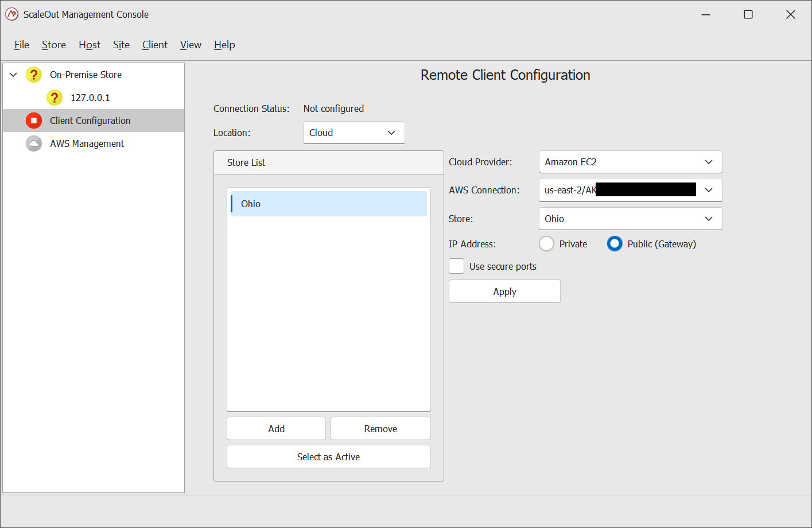The height and width of the screenshot is (528, 812).
Task: Click the yellow question icon beside On-Premise Store
Action: pos(34,75)
